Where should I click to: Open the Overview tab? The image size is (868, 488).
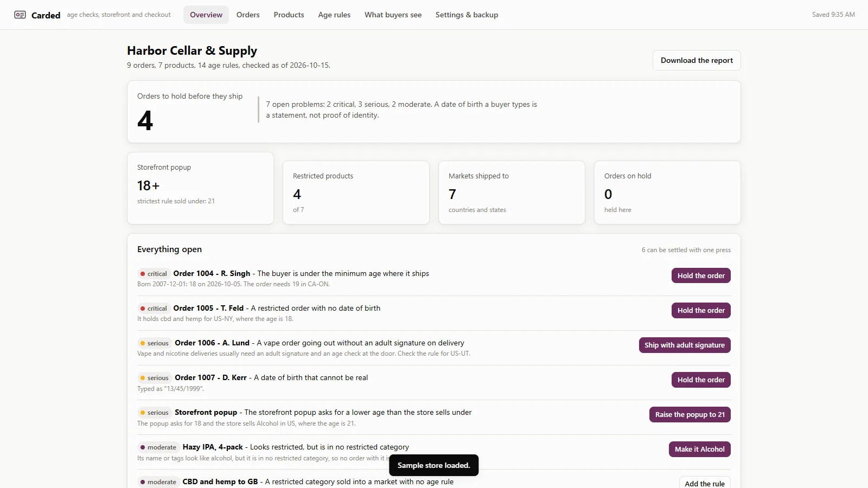pyautogui.click(x=206, y=15)
